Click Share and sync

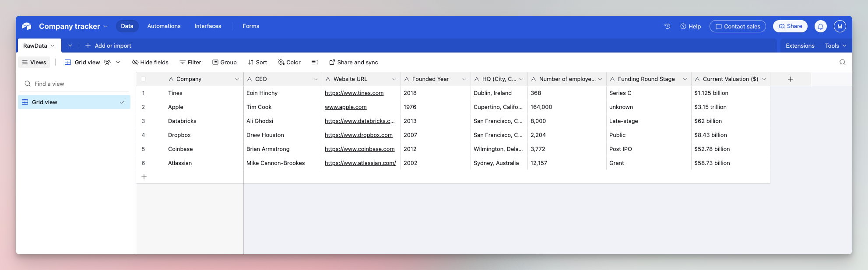354,62
